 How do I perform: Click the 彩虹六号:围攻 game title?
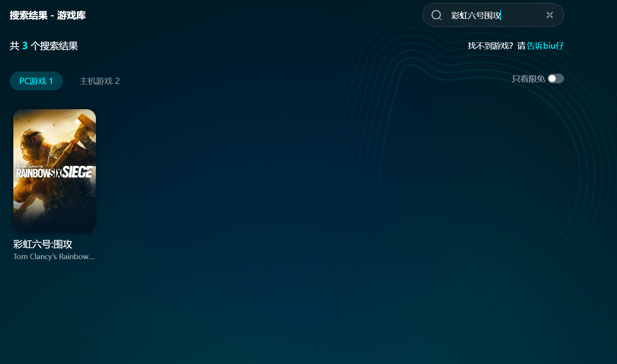click(x=43, y=244)
